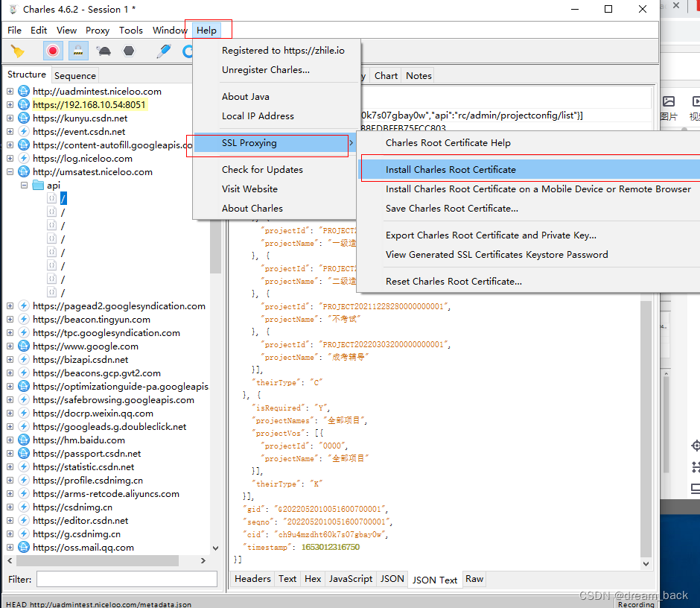
Task: Toggle the turtle throttling icon
Action: (104, 51)
